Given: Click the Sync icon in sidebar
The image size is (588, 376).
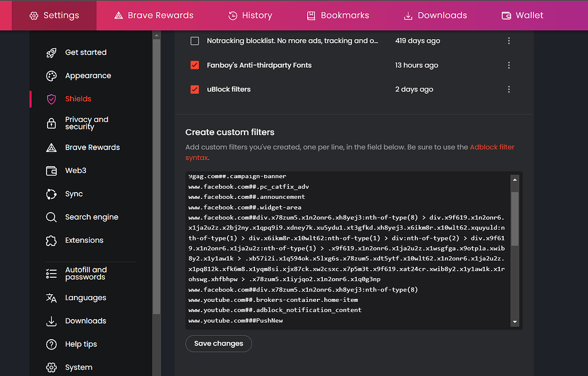Looking at the screenshot, I should pos(51,194).
